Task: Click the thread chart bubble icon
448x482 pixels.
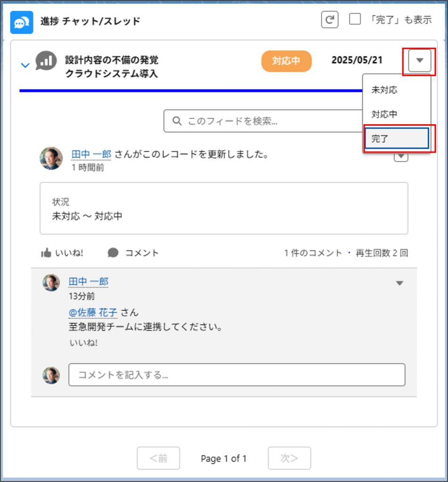Action: (x=46, y=61)
